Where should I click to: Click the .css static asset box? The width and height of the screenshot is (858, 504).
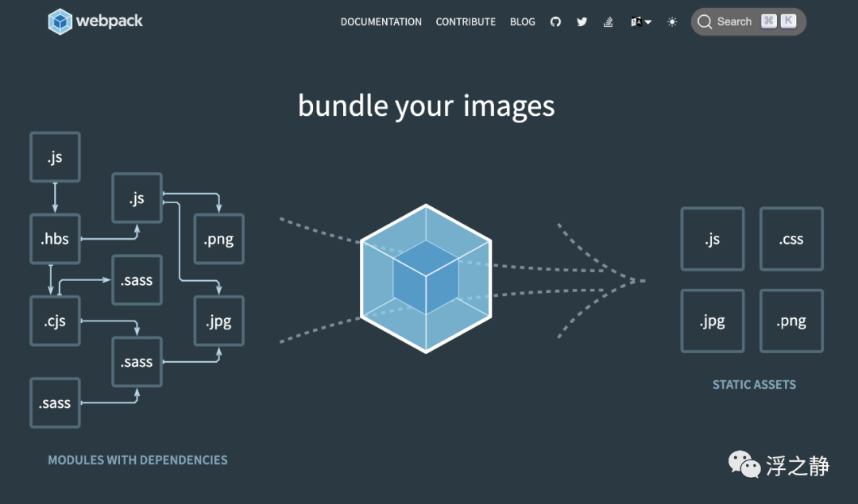click(791, 239)
